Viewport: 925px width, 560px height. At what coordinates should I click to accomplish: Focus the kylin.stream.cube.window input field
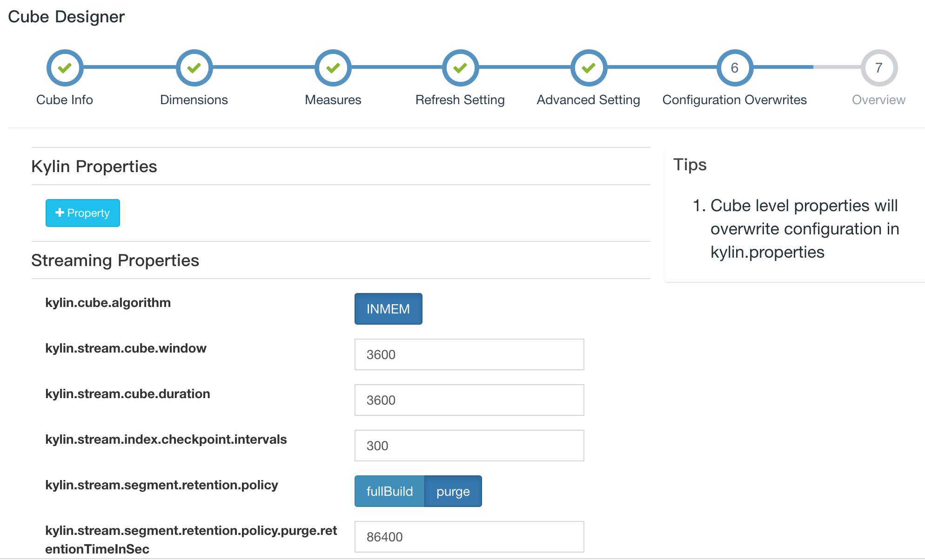pyautogui.click(x=469, y=354)
